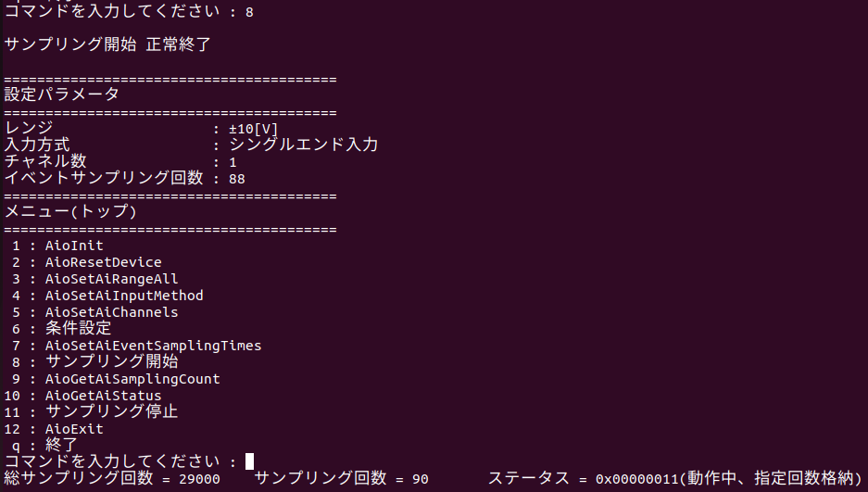The width and height of the screenshot is (868, 492).
Task: Click the 総サンプリング回数 value 29000
Action: tap(199, 478)
